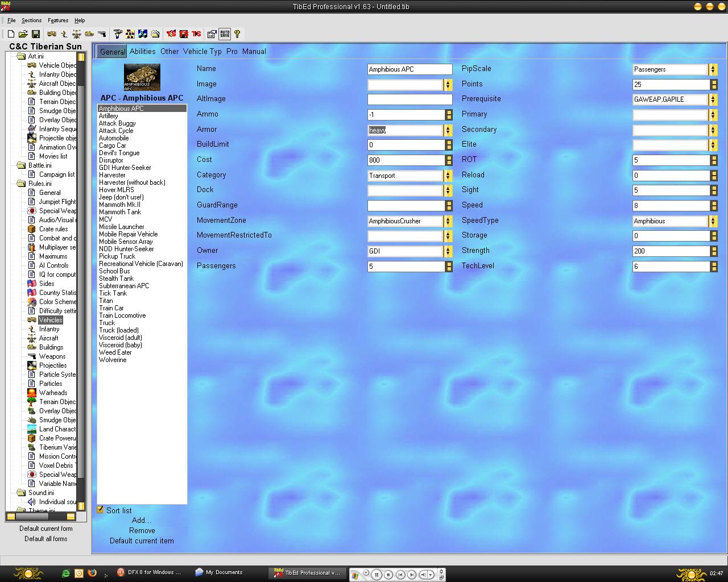Click the Strength field stepper
The image size is (728, 582).
pos(714,251)
